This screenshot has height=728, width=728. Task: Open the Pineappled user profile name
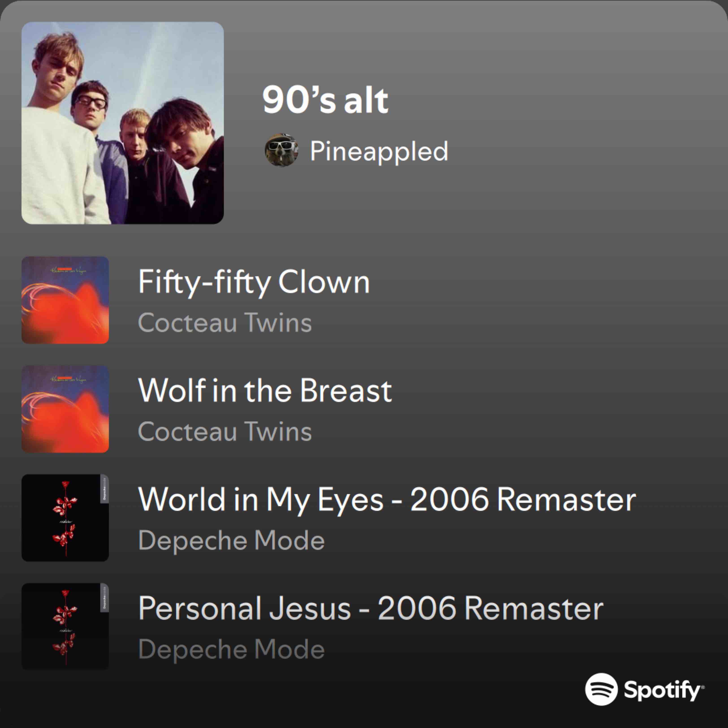pos(379,151)
